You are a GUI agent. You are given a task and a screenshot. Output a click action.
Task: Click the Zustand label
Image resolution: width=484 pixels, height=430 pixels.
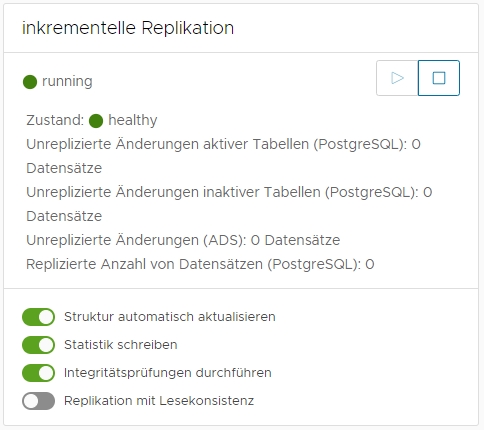click(x=55, y=120)
